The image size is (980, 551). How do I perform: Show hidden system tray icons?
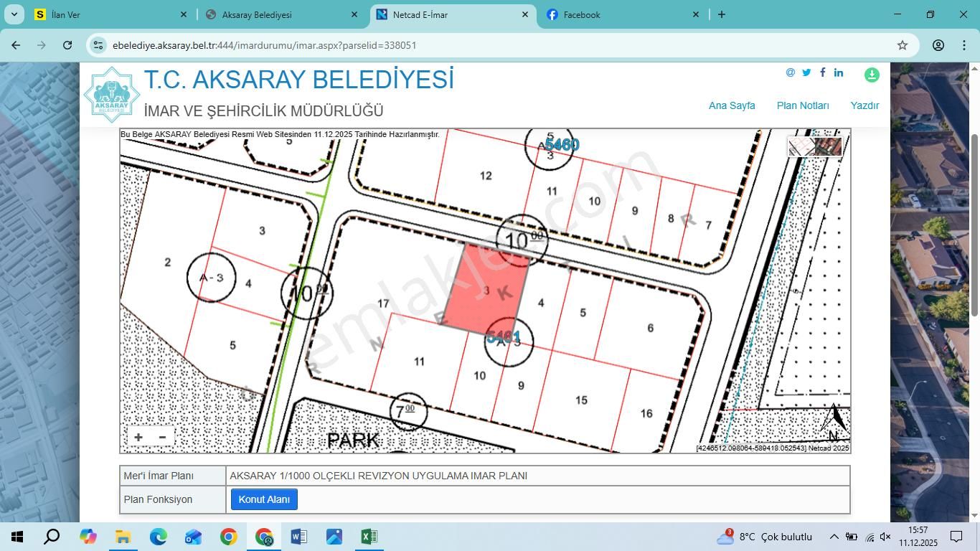click(834, 537)
